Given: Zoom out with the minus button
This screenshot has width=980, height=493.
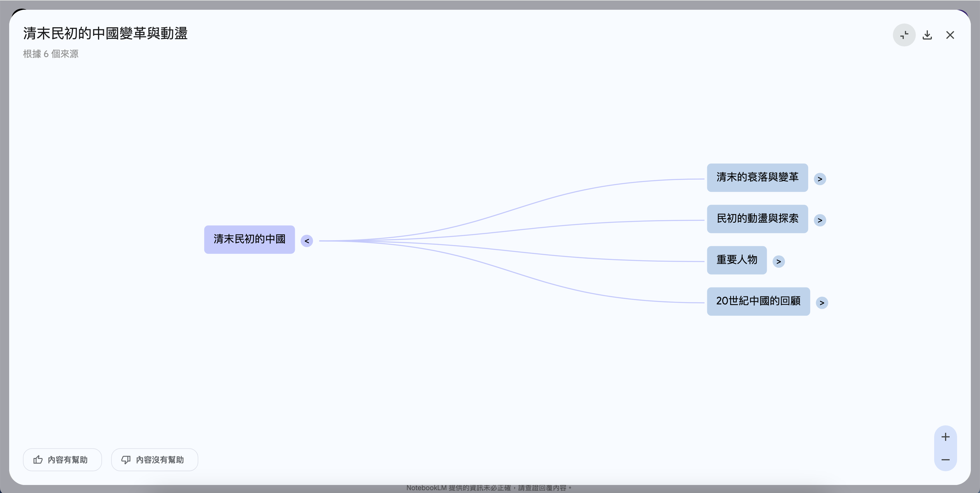Looking at the screenshot, I should 945,459.
